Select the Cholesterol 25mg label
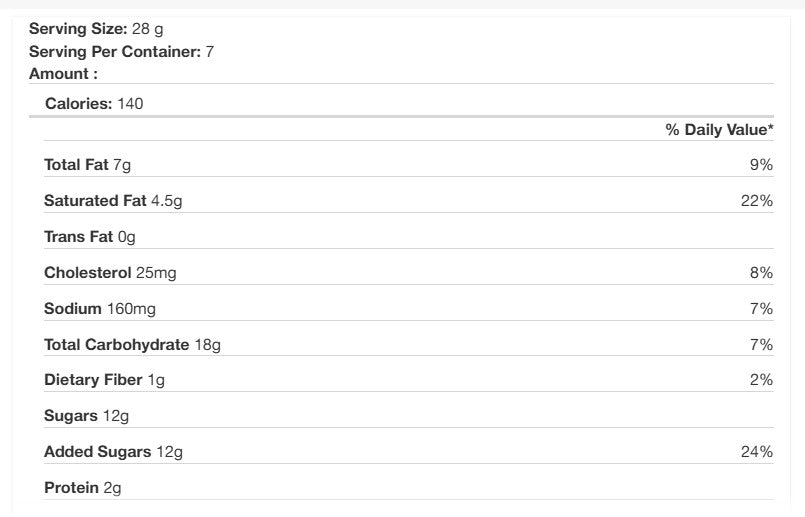This screenshot has width=805, height=517. click(110, 273)
